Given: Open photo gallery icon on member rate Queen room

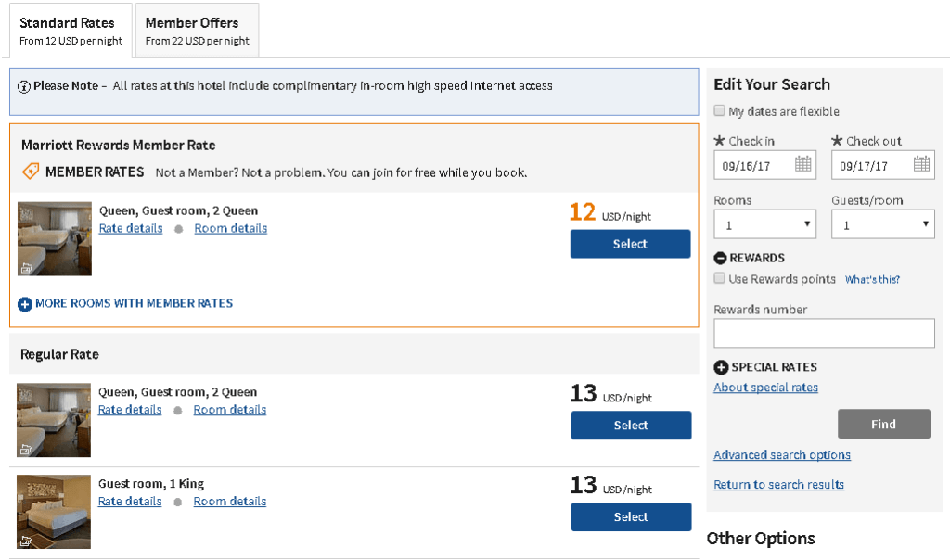Looking at the screenshot, I should click(26, 268).
